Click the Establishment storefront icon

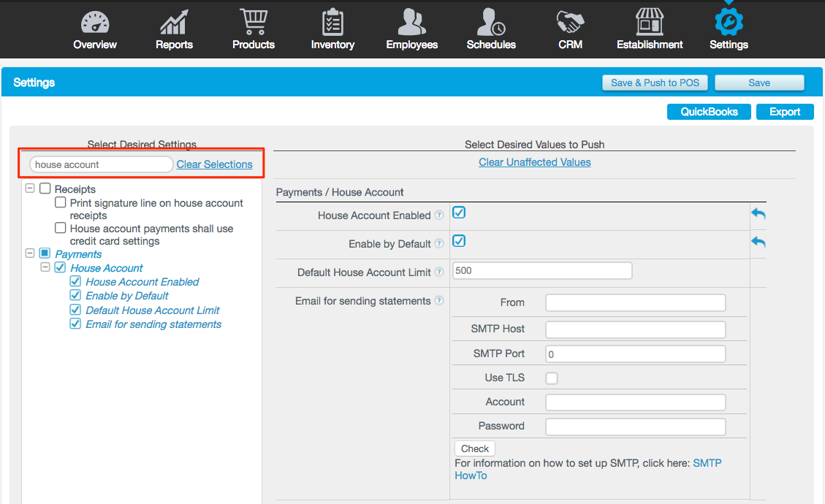click(649, 21)
